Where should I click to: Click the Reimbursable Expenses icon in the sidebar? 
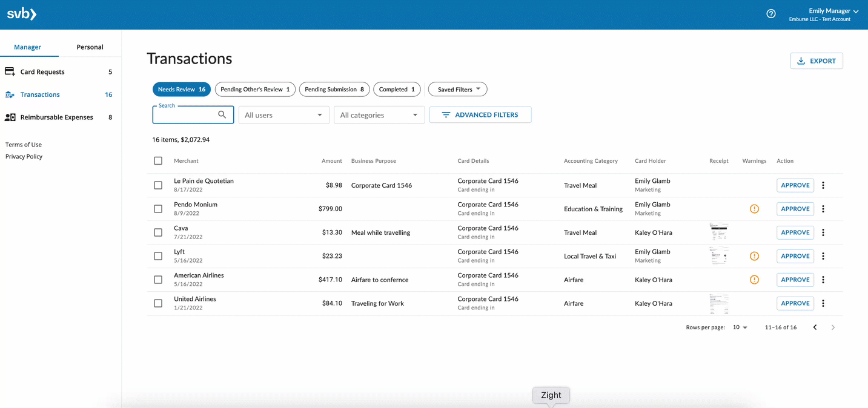[x=10, y=117]
